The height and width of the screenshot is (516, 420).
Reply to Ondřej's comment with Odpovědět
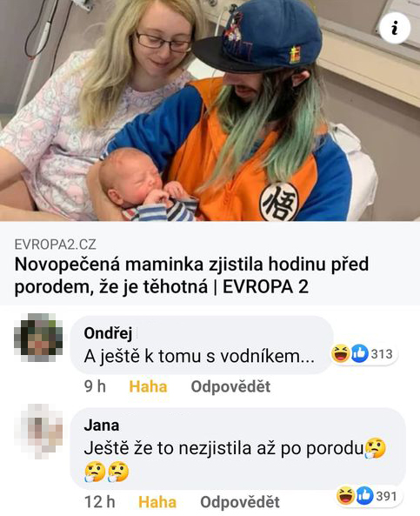(x=231, y=386)
